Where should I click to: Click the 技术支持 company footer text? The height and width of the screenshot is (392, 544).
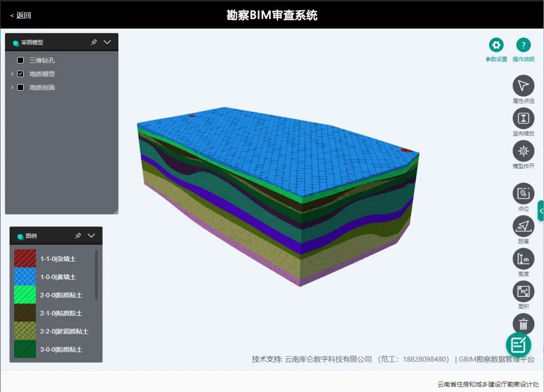(351, 359)
